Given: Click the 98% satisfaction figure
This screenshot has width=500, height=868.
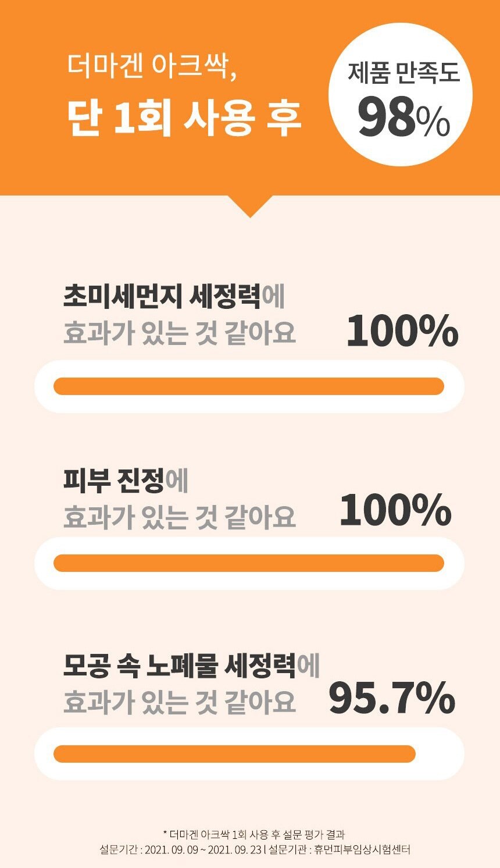Looking at the screenshot, I should tap(403, 118).
